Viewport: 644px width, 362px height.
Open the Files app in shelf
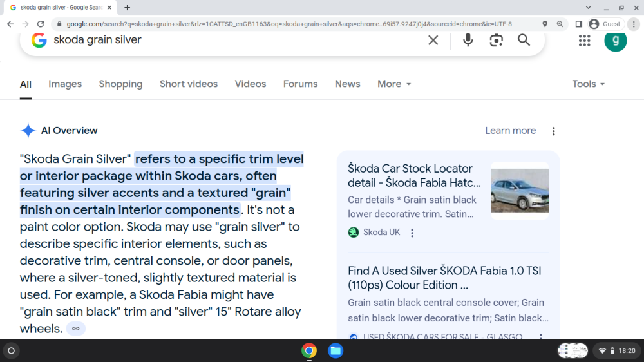pos(335,351)
